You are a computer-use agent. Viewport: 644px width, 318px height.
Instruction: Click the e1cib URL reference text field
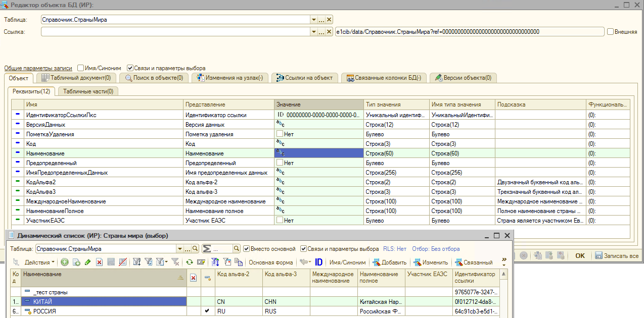tap(470, 32)
